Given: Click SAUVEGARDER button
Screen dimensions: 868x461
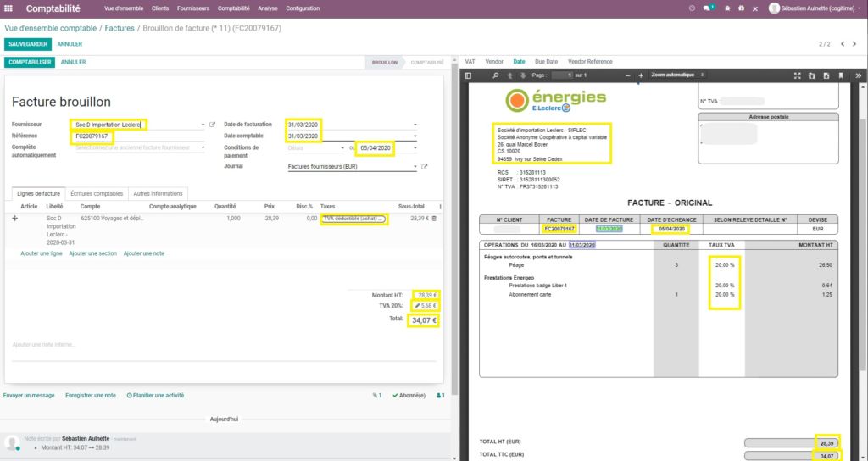Looking at the screenshot, I should coord(28,44).
